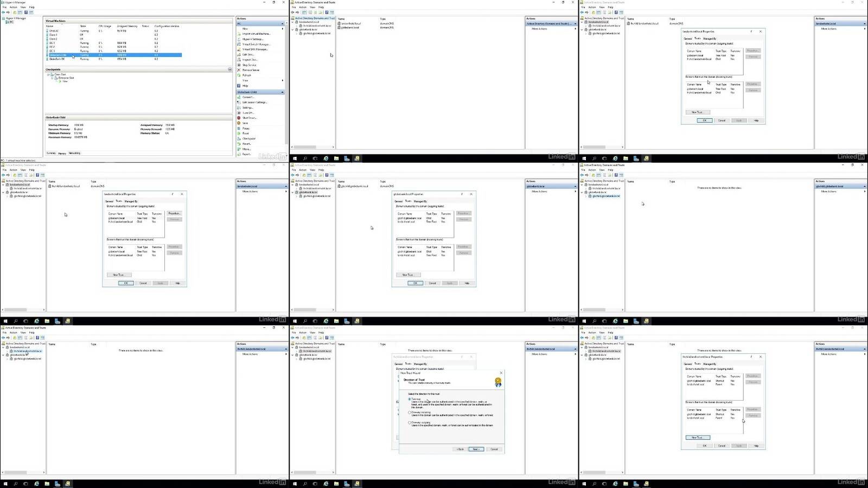Click Checkpoint in the GlobeBank-Child actions list

tap(249, 138)
